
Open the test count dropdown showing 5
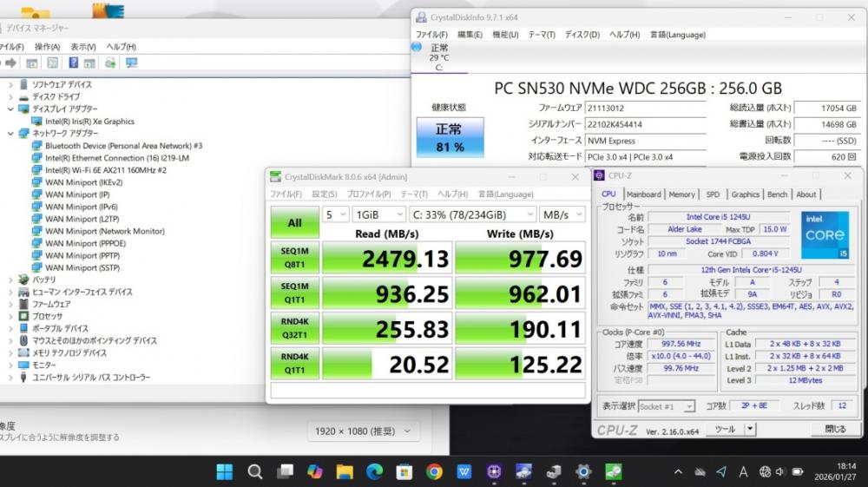click(x=334, y=214)
